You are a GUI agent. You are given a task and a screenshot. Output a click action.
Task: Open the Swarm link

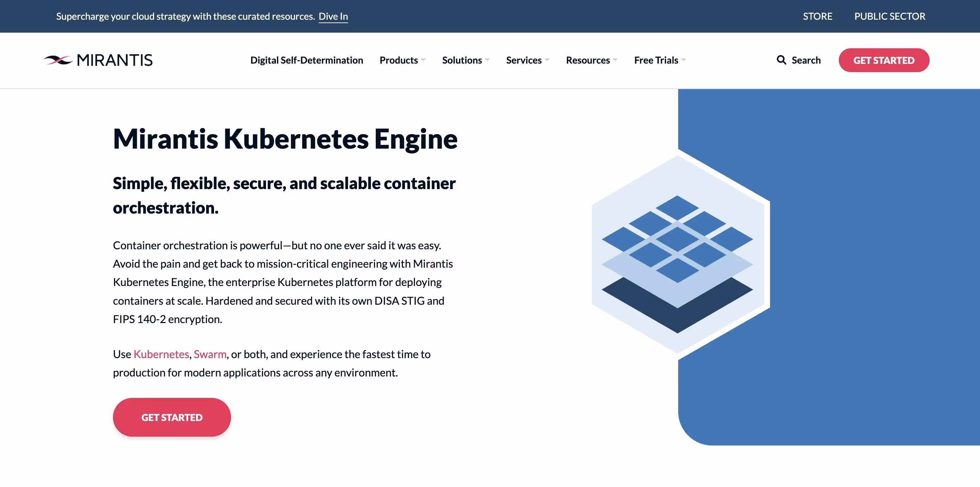point(209,354)
